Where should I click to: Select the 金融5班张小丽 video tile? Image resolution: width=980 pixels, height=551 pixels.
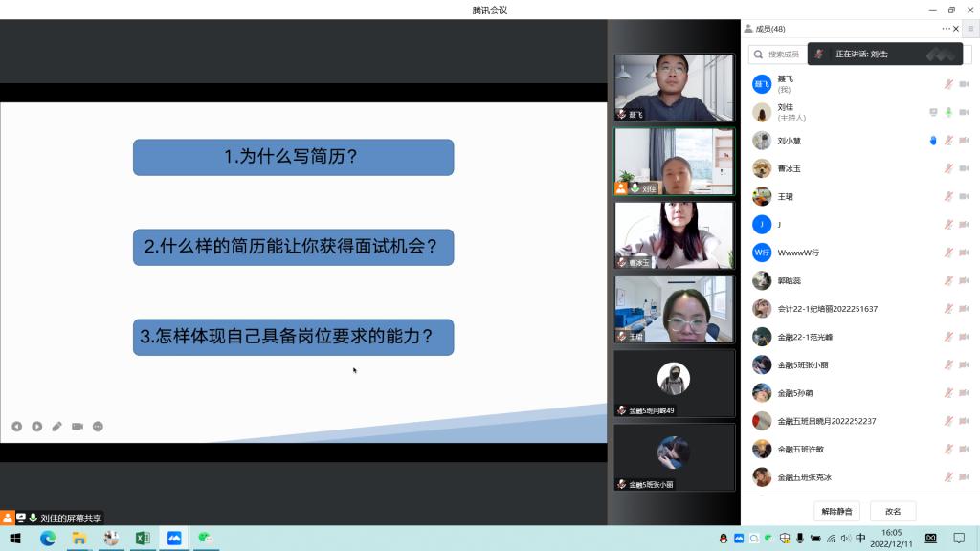point(674,456)
